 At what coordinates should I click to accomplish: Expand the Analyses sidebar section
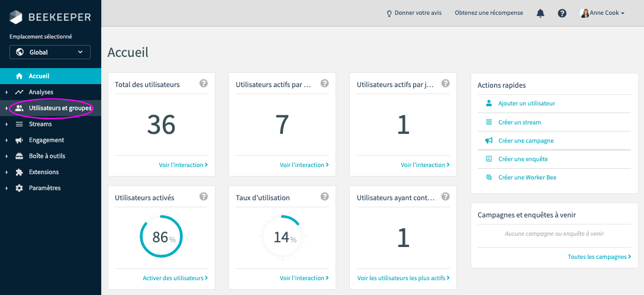[7, 92]
